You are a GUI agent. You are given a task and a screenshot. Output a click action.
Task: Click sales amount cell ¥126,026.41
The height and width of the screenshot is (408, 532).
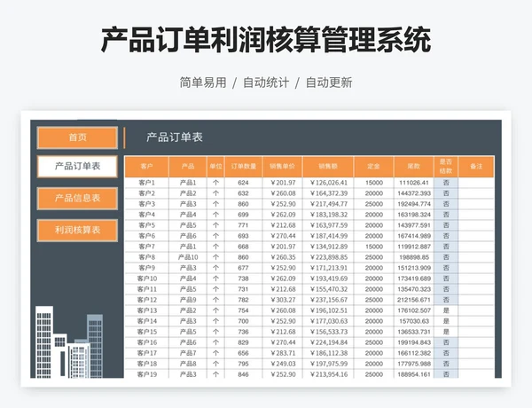(x=328, y=183)
